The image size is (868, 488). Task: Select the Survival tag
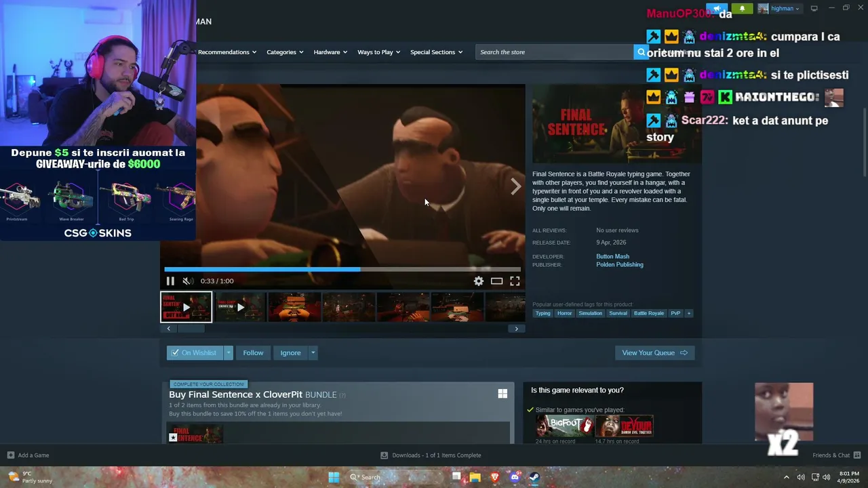(x=618, y=313)
